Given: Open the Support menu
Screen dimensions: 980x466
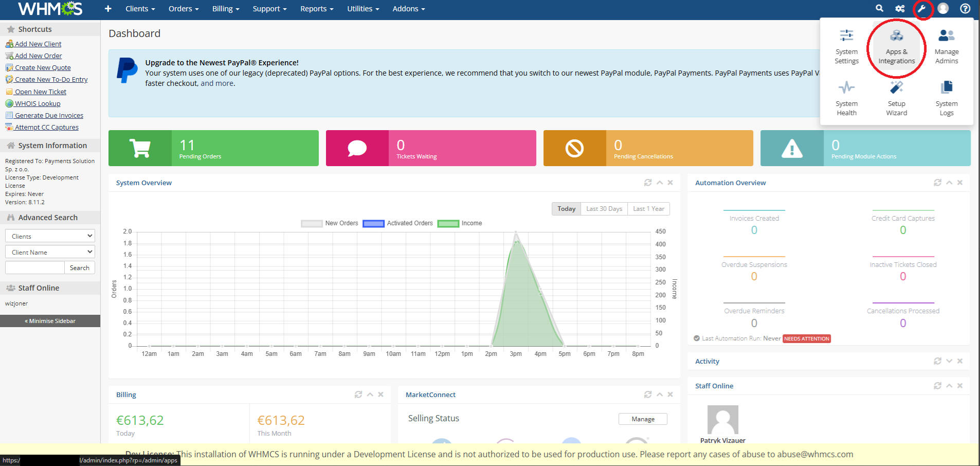Looking at the screenshot, I should point(269,9).
